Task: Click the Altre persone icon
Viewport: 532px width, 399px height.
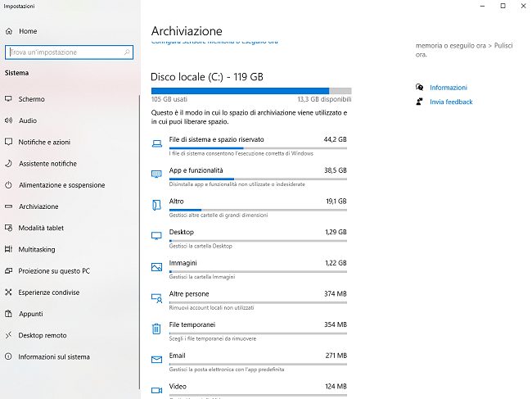Action: click(x=156, y=298)
